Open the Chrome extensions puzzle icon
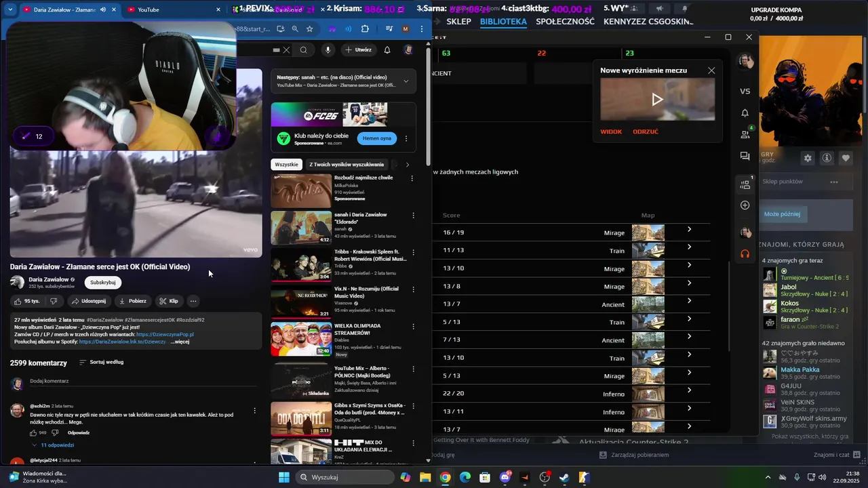The width and height of the screenshot is (868, 488). point(366,29)
